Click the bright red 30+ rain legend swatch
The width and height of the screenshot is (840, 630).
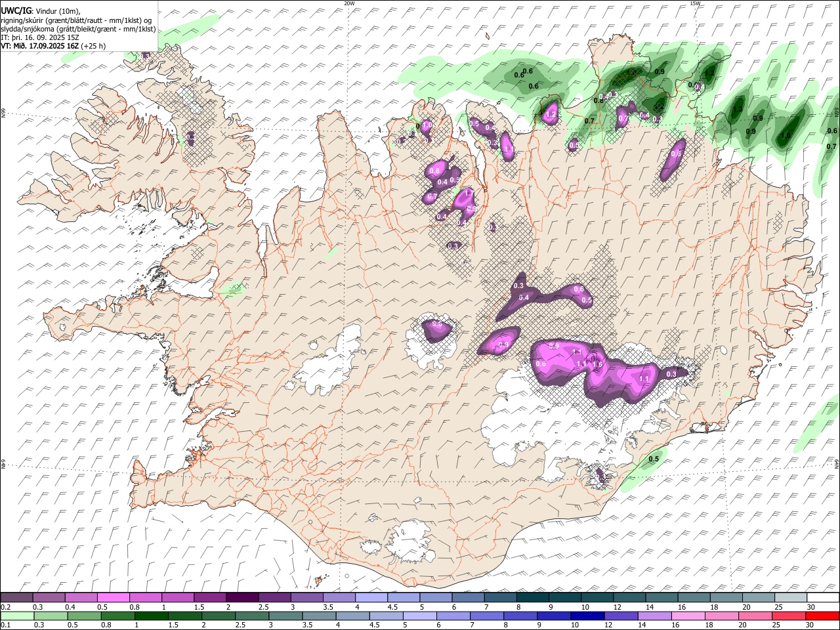[x=822, y=616]
